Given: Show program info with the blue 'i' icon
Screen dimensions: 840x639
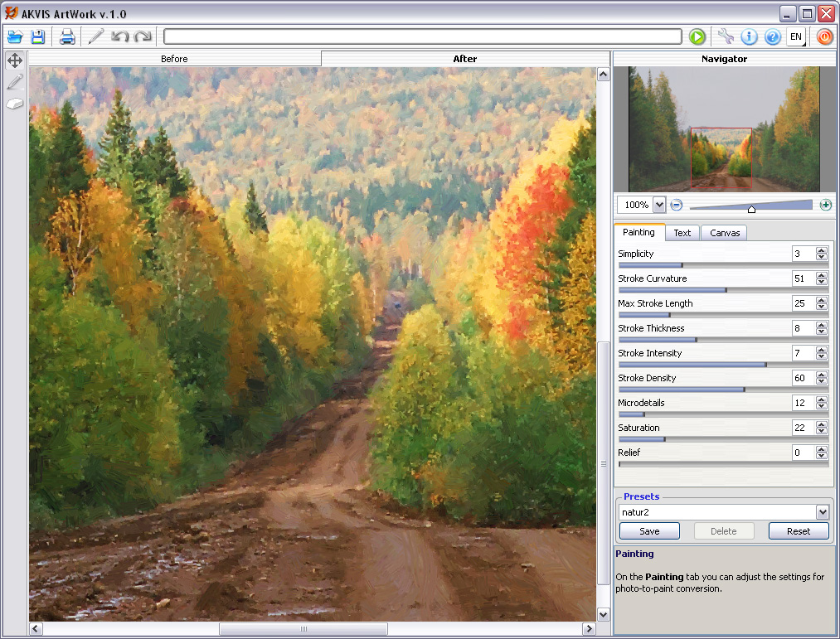Looking at the screenshot, I should click(749, 36).
